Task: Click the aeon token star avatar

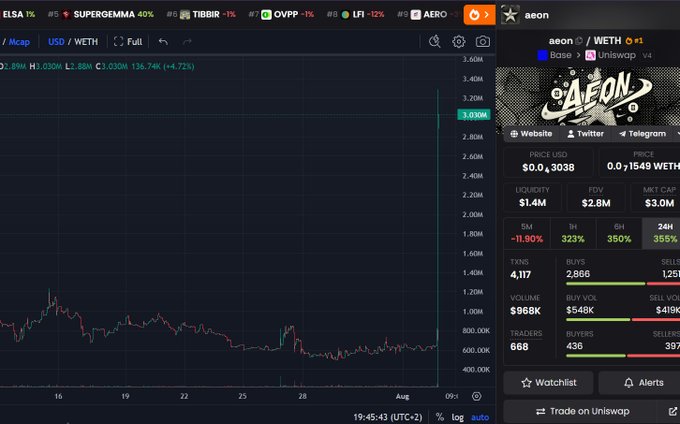Action: click(510, 15)
